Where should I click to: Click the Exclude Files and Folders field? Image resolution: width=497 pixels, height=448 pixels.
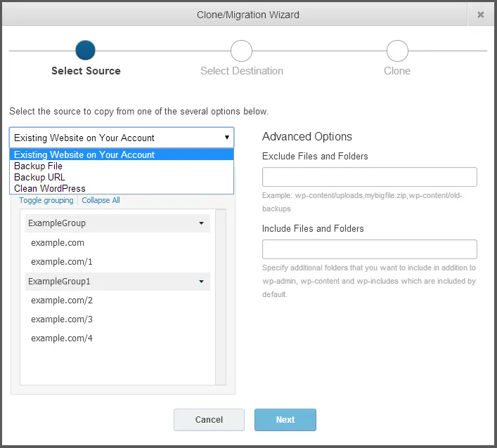coord(369,177)
